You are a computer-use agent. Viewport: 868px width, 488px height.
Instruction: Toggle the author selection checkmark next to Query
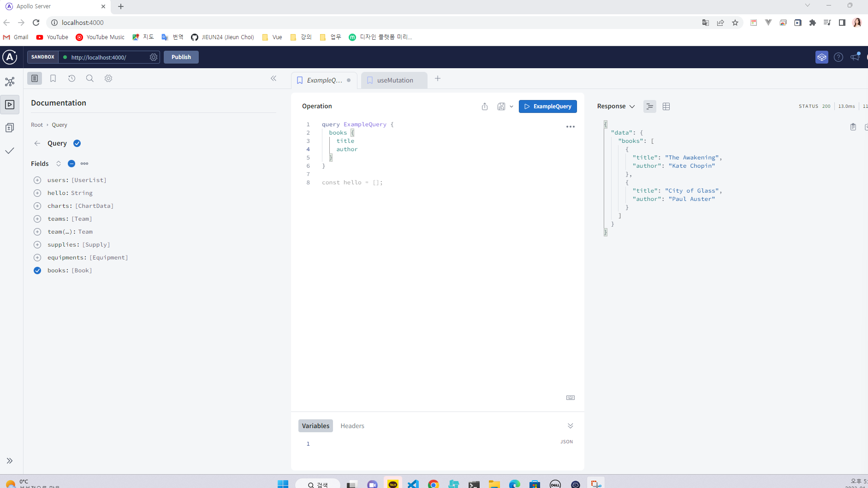(77, 143)
